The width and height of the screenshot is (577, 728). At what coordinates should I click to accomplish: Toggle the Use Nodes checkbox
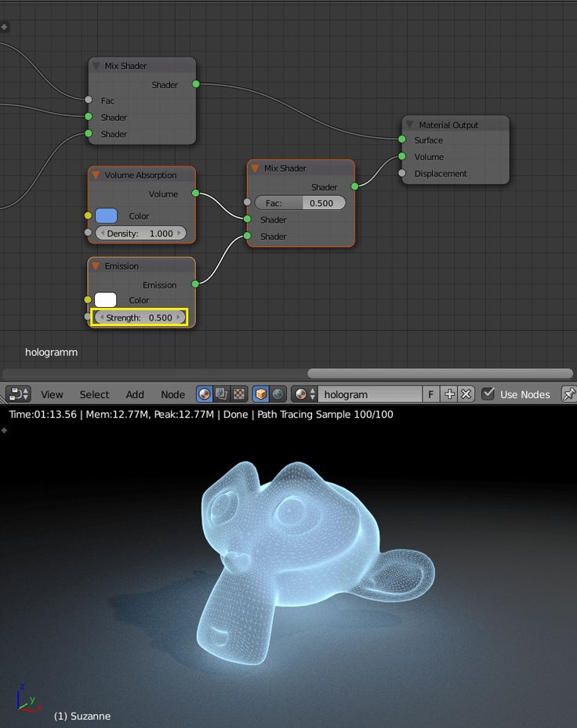[x=488, y=393]
